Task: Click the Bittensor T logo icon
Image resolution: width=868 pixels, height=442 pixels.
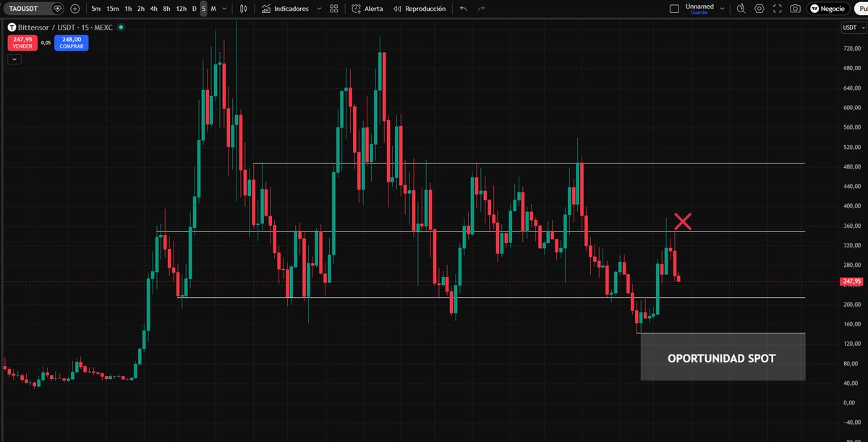Action: coord(12,27)
